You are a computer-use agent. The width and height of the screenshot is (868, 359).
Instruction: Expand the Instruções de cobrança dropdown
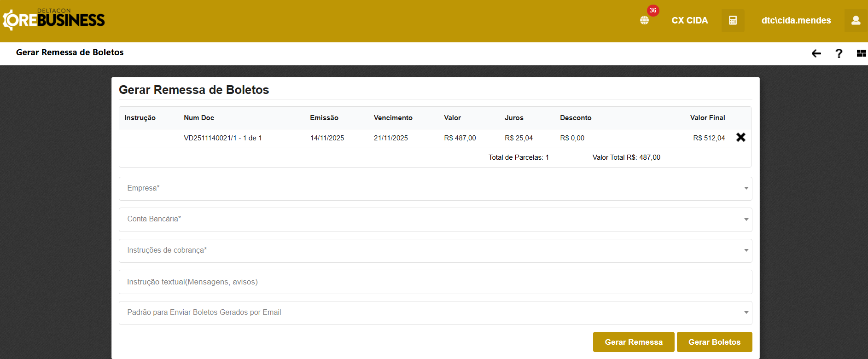(x=435, y=250)
